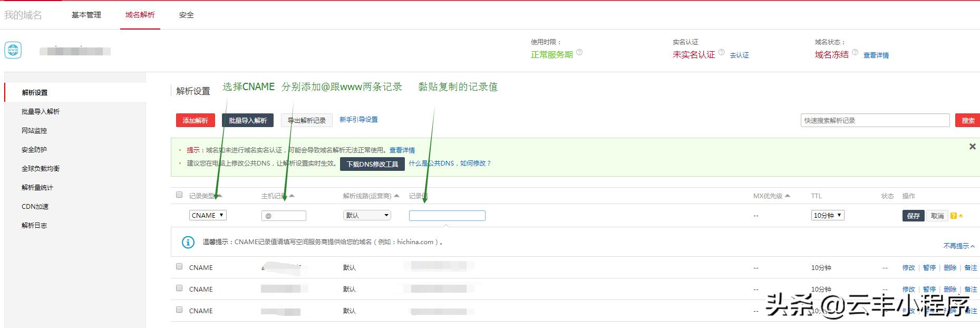
Task: Click help icon beside 未实名认证
Action: click(x=722, y=52)
